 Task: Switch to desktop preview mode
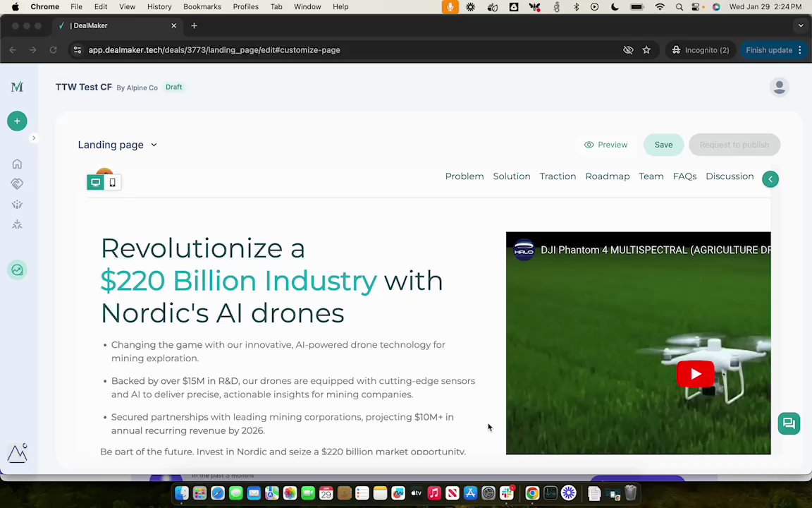click(x=95, y=183)
